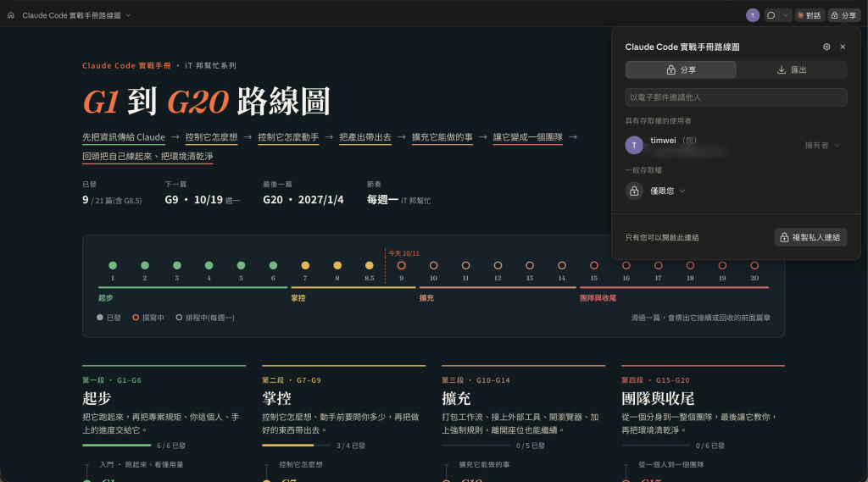Select timeline dot 12
The height and width of the screenshot is (482, 868).
(498, 266)
